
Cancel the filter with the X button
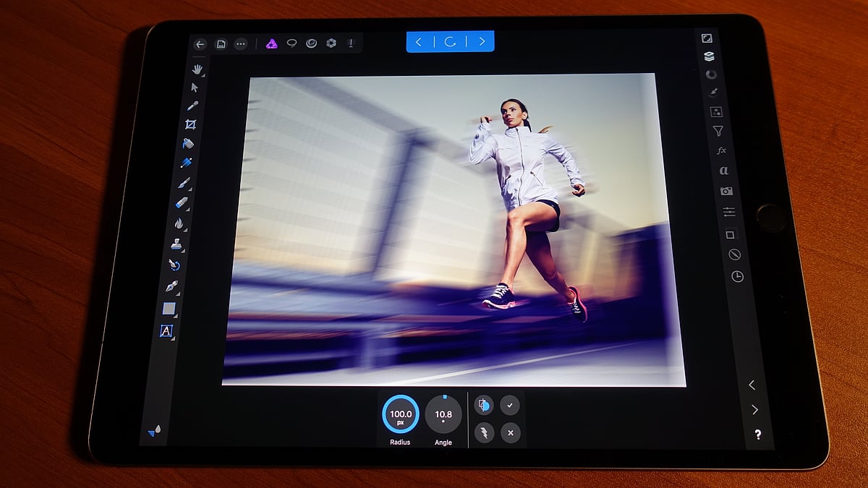[510, 433]
